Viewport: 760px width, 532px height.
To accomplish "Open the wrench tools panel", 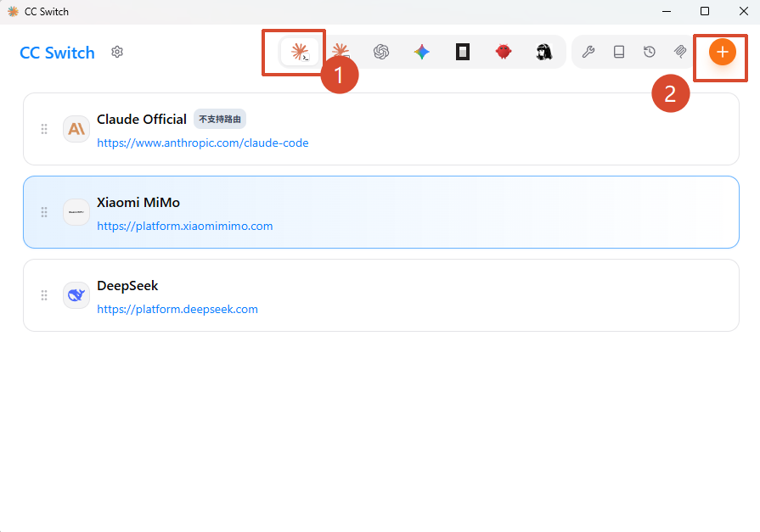I will click(x=588, y=52).
